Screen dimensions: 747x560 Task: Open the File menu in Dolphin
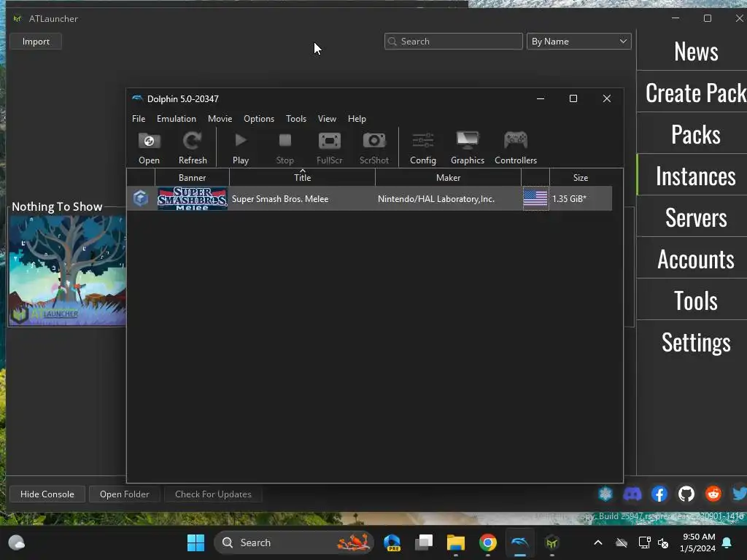tap(139, 119)
